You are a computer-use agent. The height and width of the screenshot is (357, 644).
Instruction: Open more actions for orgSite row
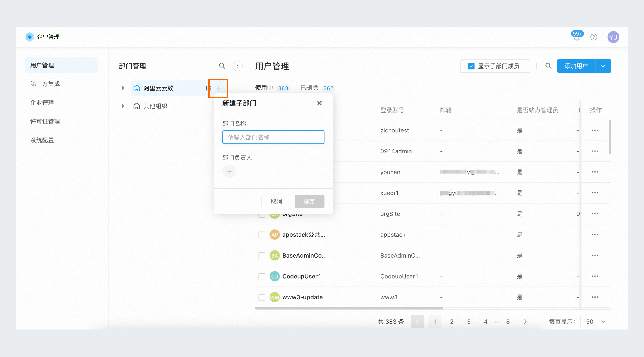[595, 214]
